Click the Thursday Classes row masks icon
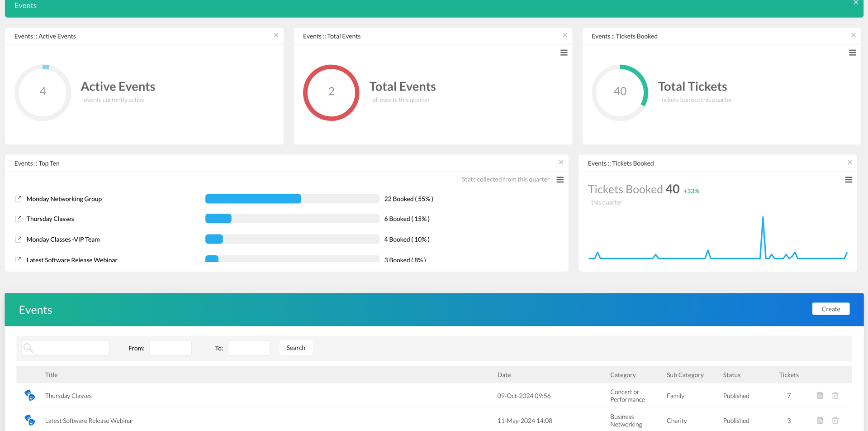The width and height of the screenshot is (868, 431). click(30, 395)
